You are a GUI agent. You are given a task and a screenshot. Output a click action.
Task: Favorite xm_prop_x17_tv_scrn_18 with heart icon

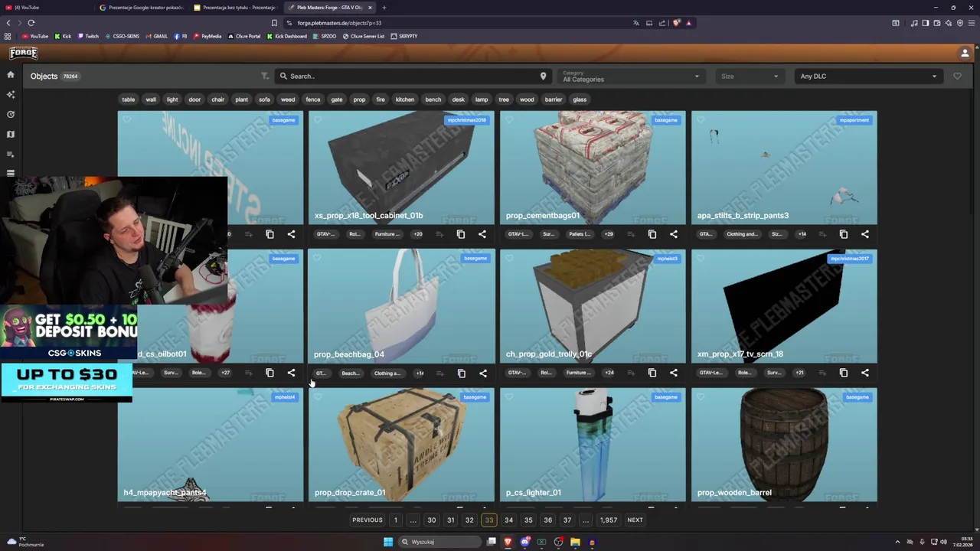701,258
